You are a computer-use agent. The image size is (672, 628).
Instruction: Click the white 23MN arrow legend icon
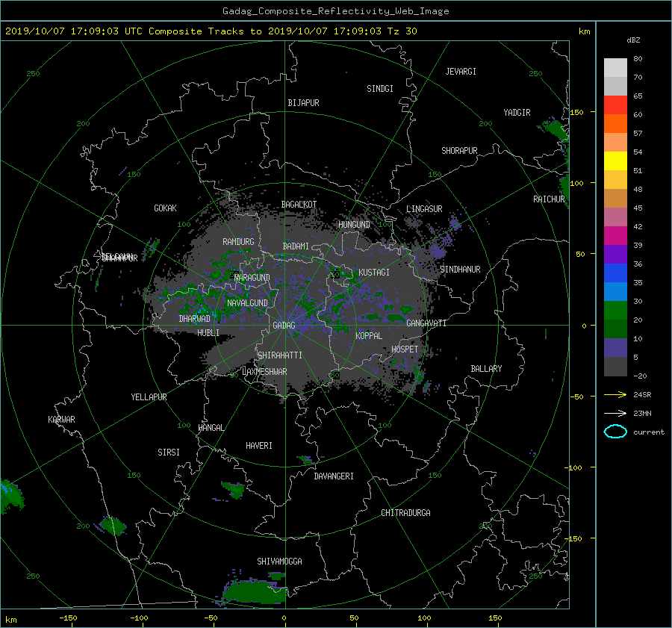[615, 413]
